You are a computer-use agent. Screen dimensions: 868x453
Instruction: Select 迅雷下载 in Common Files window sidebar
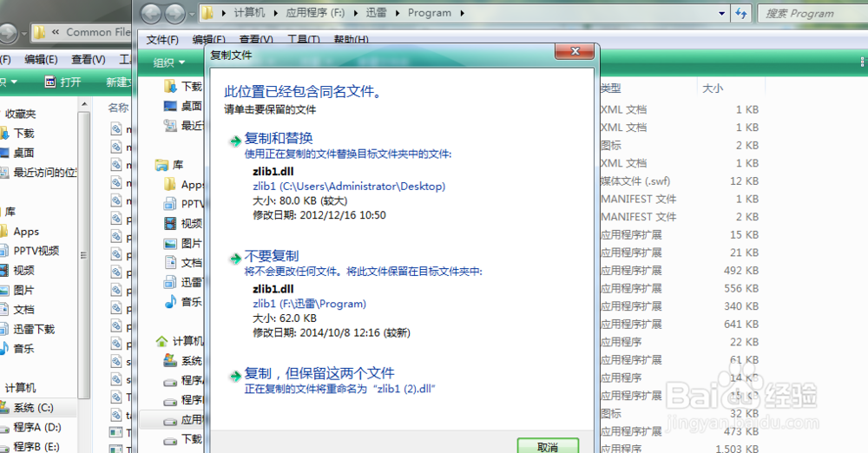(28, 330)
